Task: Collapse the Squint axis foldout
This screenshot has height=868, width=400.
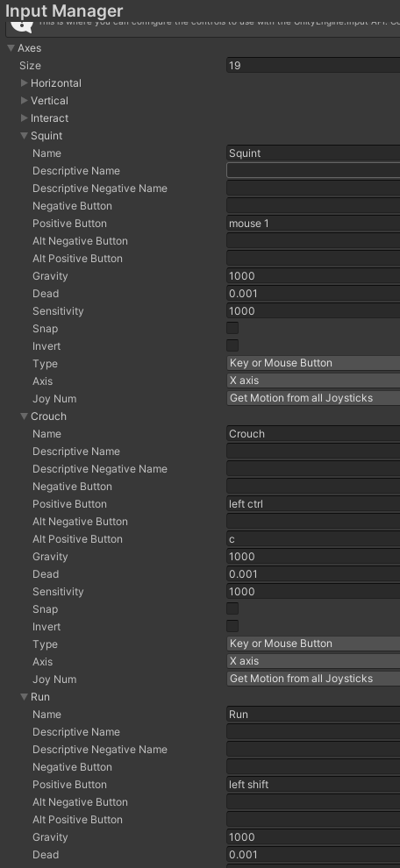Action: (25, 136)
